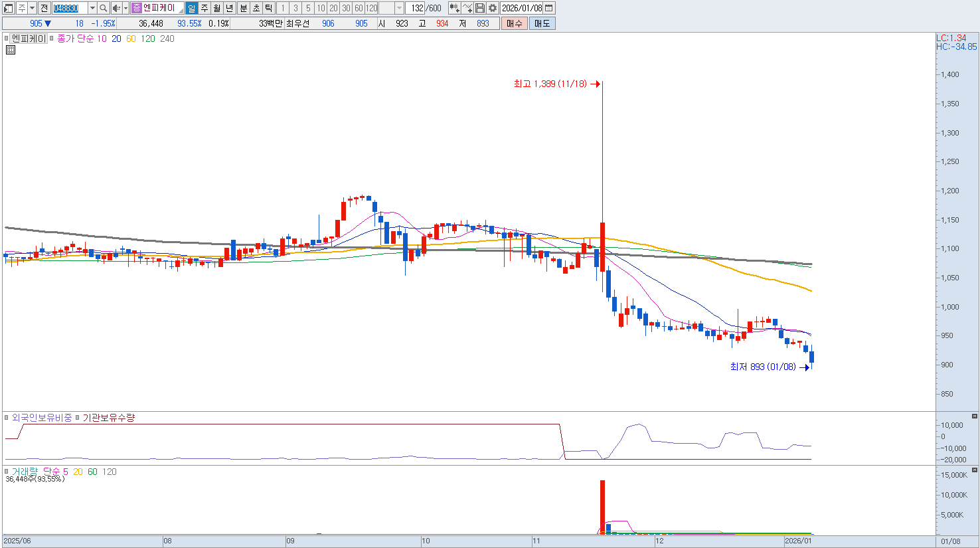Screen dimensions: 980x548
Task: Toggle the square marker beside 외국인보유비중
Action: pyautogui.click(x=7, y=418)
